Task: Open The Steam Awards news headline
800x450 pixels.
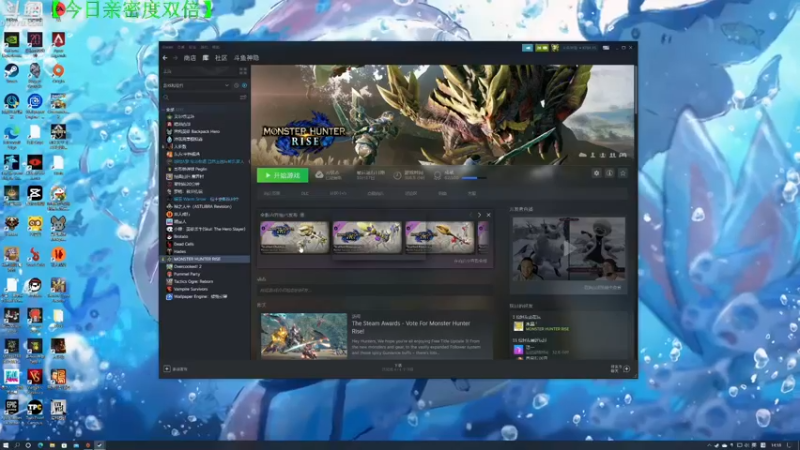Action: point(411,327)
